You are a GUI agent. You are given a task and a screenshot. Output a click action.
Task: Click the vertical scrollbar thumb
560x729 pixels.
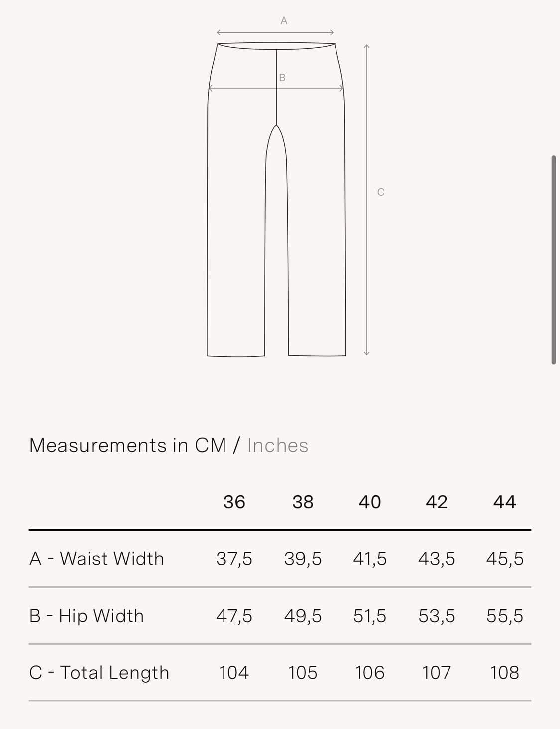(x=554, y=260)
